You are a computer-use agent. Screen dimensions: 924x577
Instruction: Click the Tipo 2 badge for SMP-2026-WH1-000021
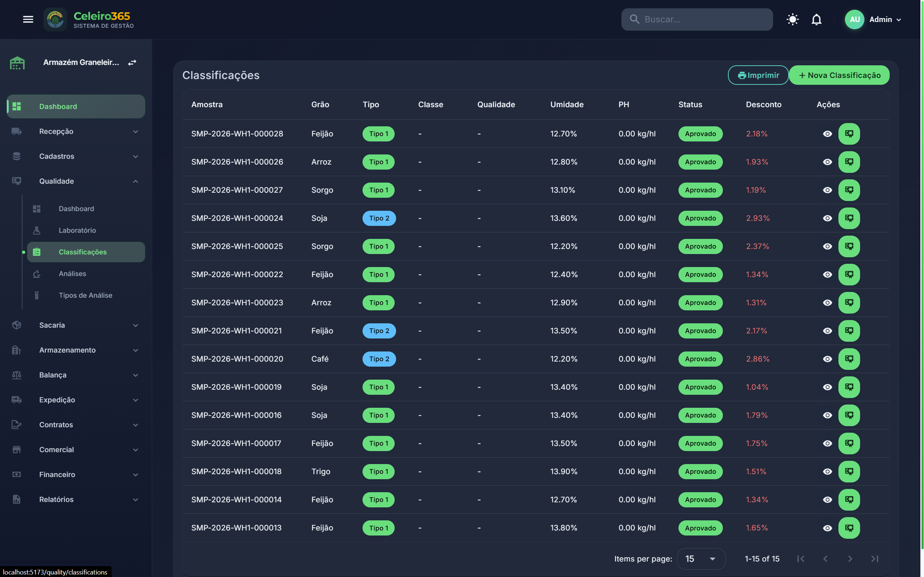379,331
